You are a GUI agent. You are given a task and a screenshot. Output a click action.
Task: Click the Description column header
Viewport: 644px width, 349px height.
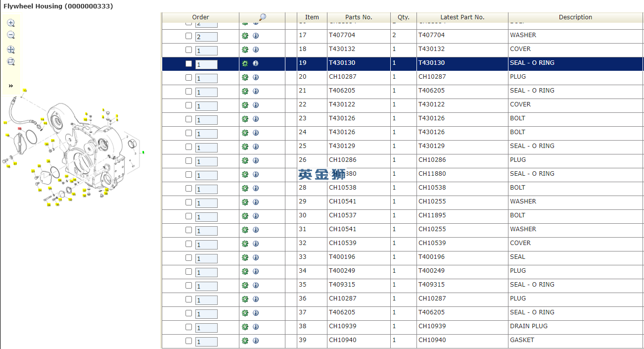pos(575,17)
